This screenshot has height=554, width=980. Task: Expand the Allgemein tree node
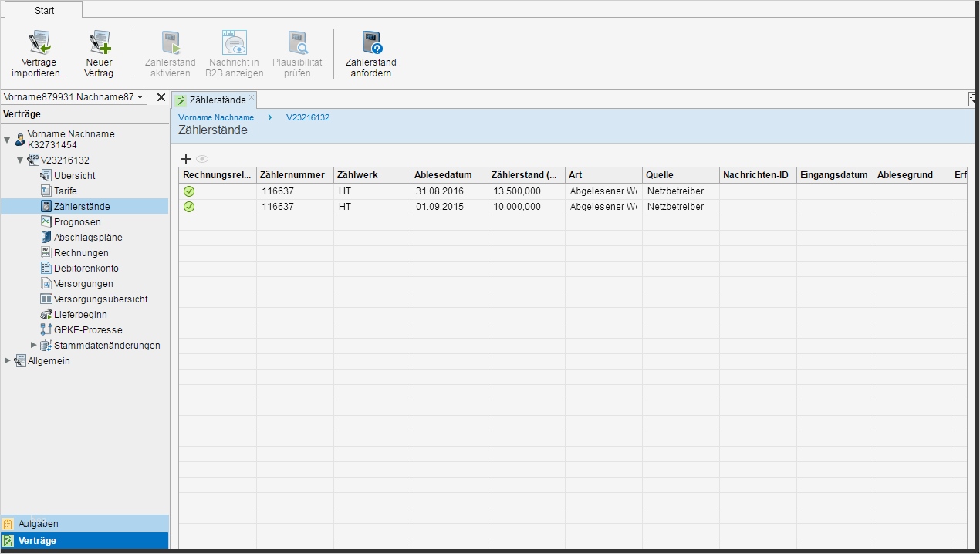(x=7, y=360)
